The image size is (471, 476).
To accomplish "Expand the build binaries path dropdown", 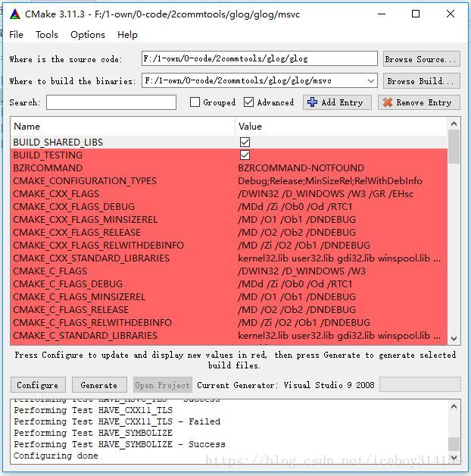I will [370, 81].
